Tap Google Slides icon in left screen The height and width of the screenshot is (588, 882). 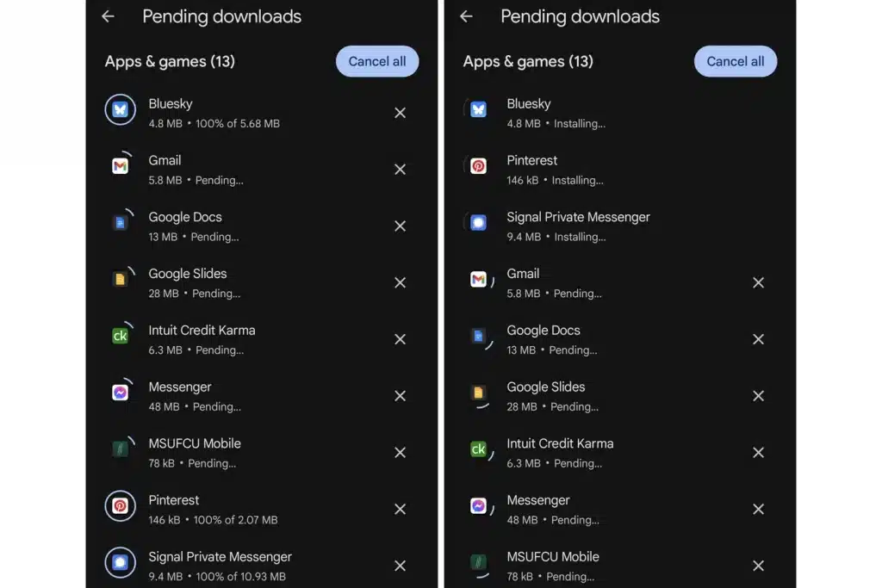[x=121, y=279]
